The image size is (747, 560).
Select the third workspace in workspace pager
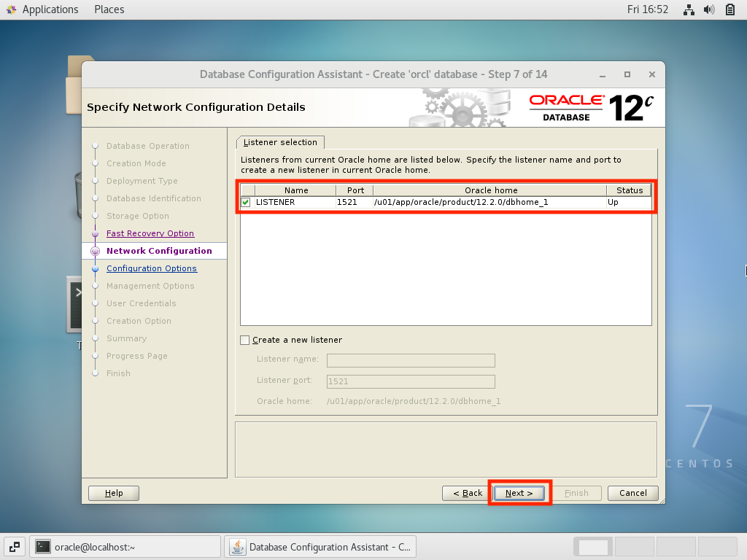pyautogui.click(x=676, y=547)
